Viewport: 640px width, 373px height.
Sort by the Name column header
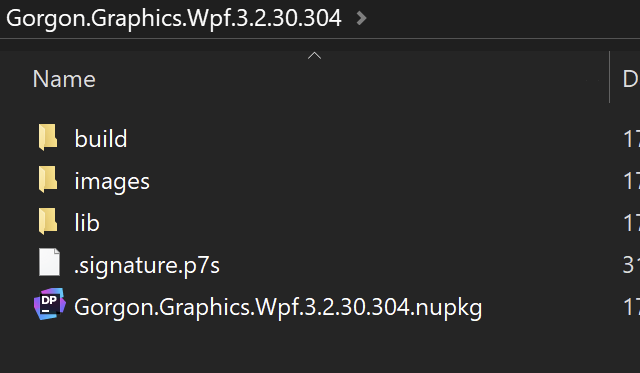tap(64, 79)
